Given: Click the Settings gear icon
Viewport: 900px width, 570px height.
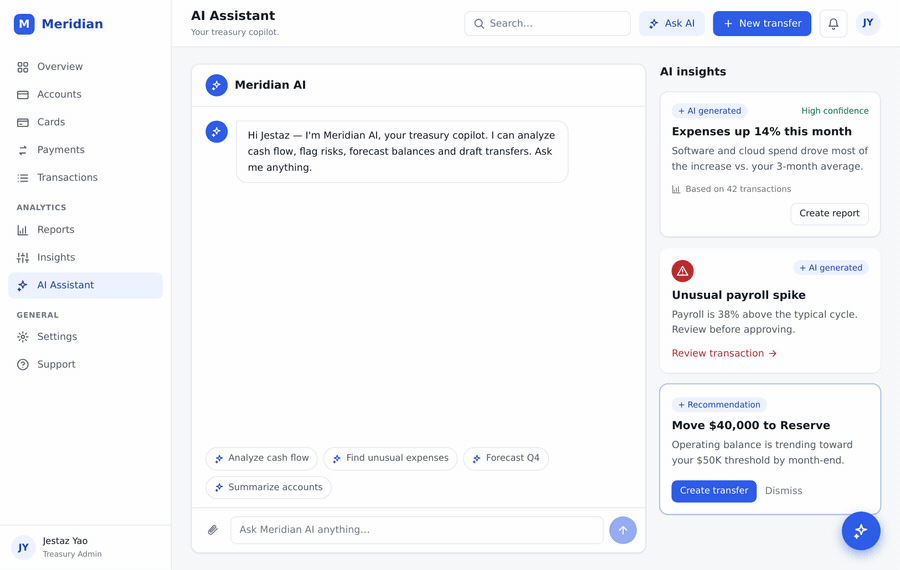Looking at the screenshot, I should pos(22,337).
